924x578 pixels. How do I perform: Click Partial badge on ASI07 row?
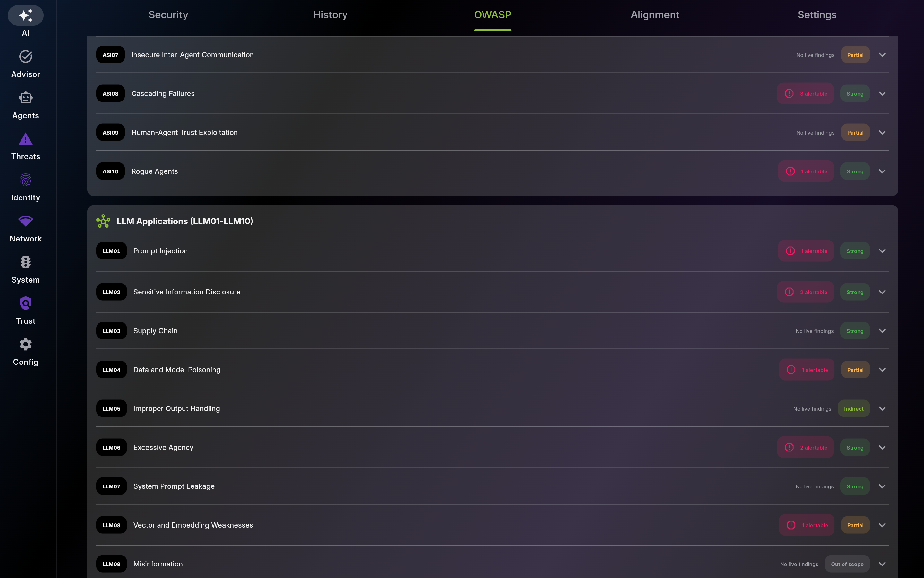click(855, 55)
